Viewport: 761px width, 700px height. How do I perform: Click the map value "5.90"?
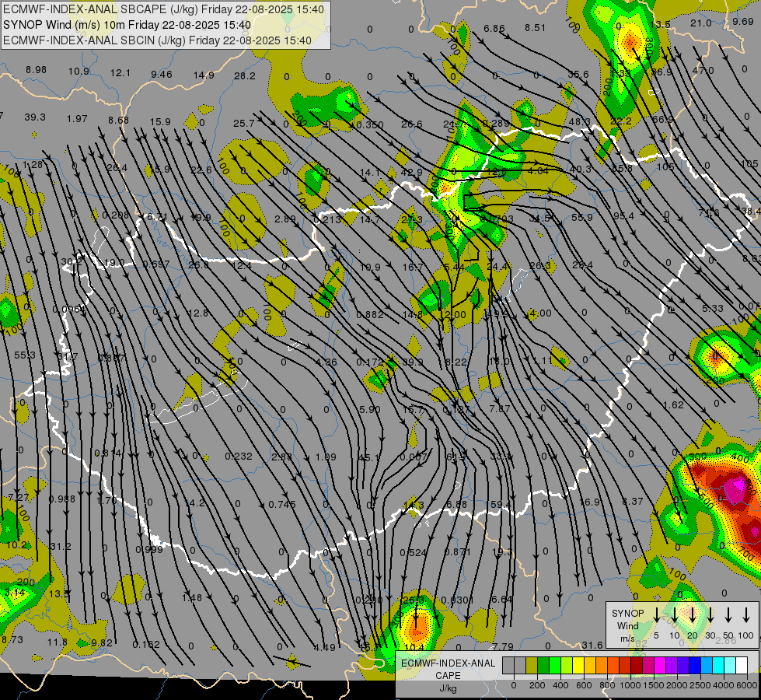point(370,410)
